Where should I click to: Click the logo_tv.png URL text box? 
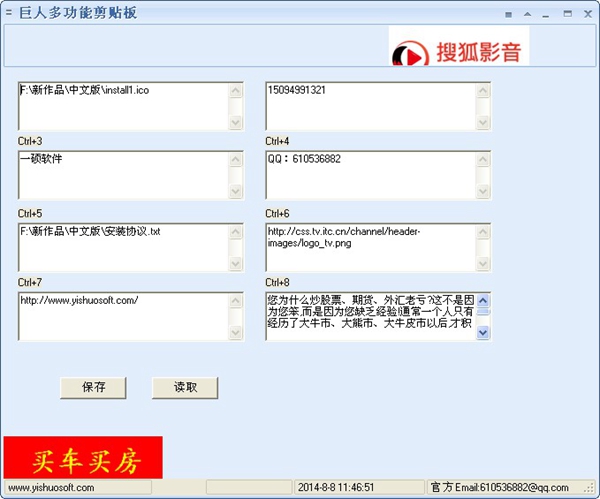pos(370,246)
